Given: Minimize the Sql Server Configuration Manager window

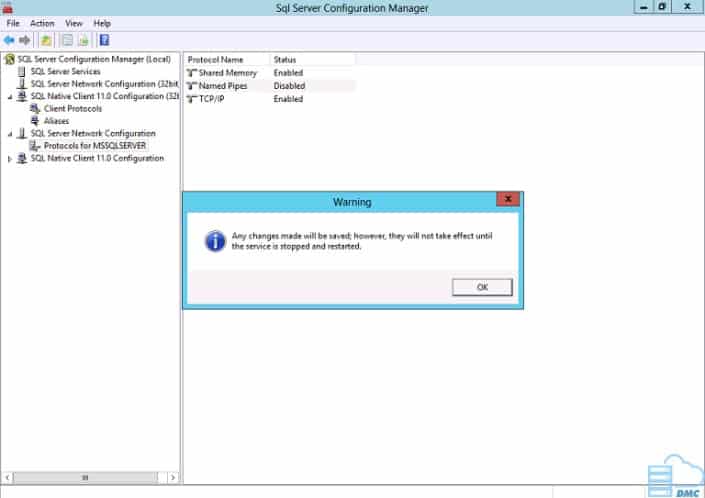Looking at the screenshot, I should pos(644,7).
